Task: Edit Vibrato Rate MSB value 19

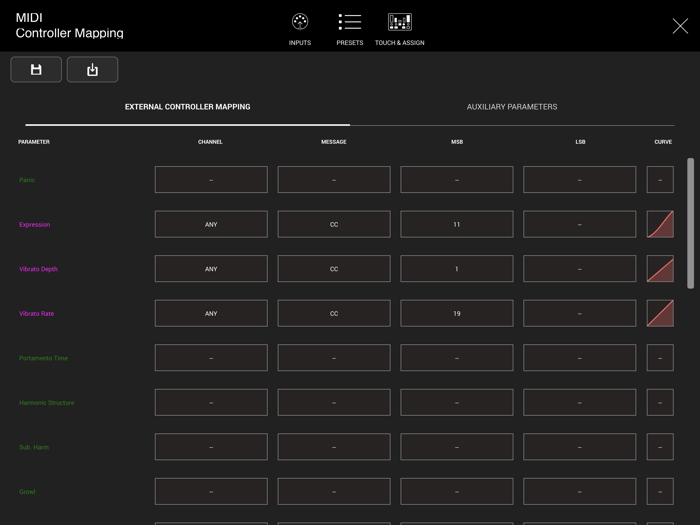Action: click(457, 313)
